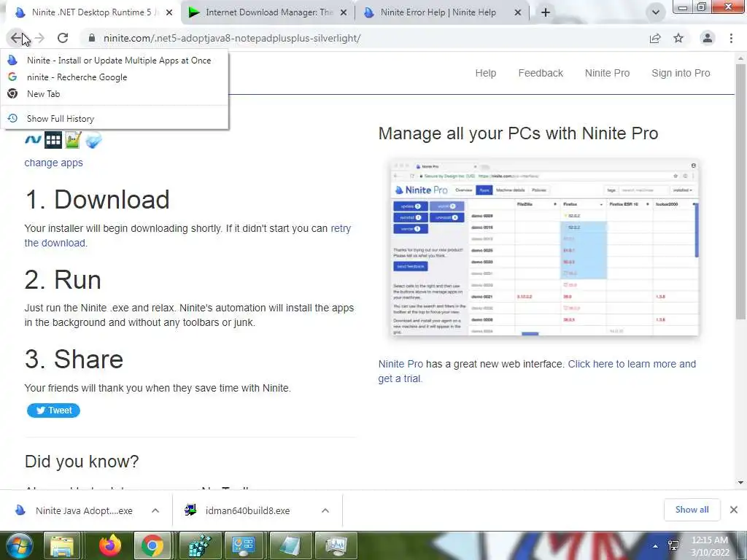Viewport: 747px width, 560px height.
Task: Open Windows Explorer from taskbar
Action: point(62,545)
